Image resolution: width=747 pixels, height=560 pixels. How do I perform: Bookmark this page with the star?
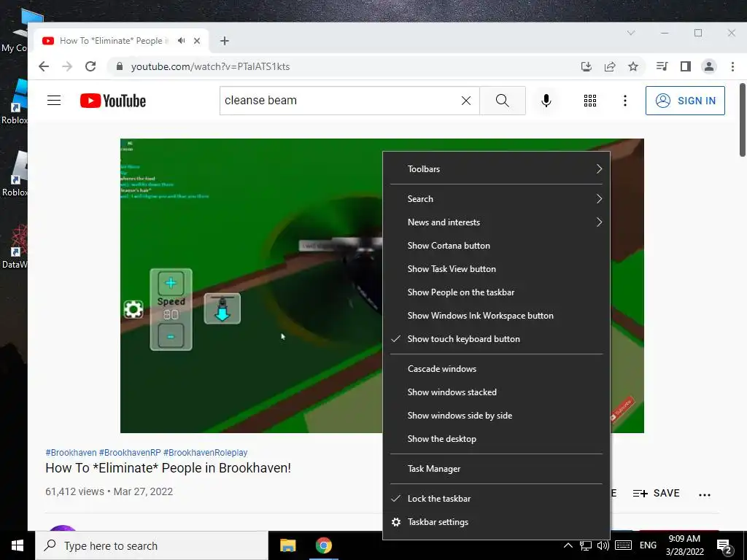coord(632,66)
